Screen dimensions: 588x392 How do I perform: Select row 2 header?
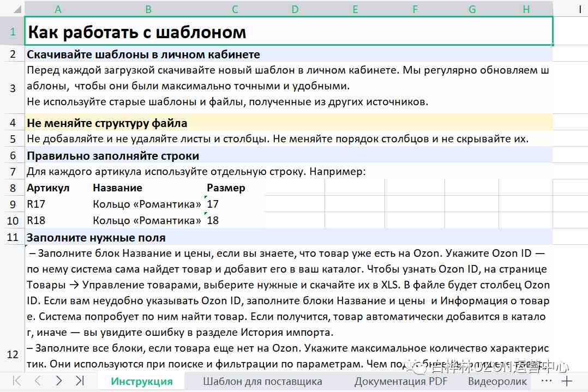tap(13, 54)
